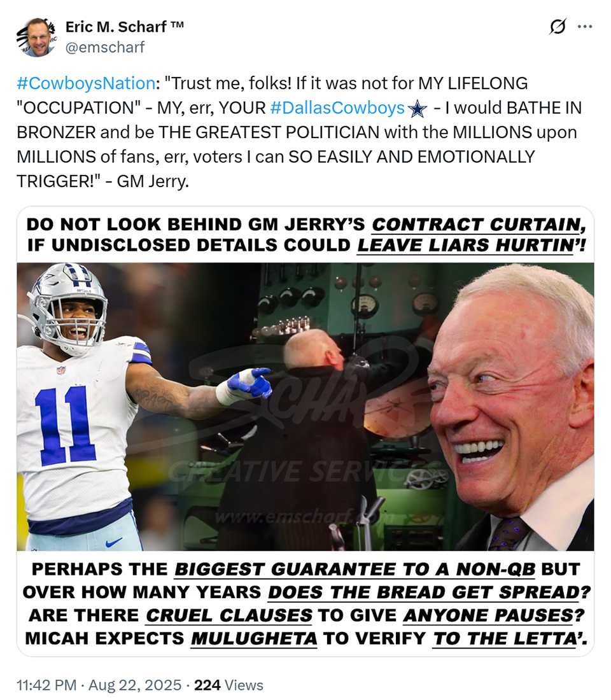Viewport: 611px width, 700px height.
Task: Click the BIGGEST GUARANTEE TO A NON-QB caption
Action: click(x=355, y=569)
